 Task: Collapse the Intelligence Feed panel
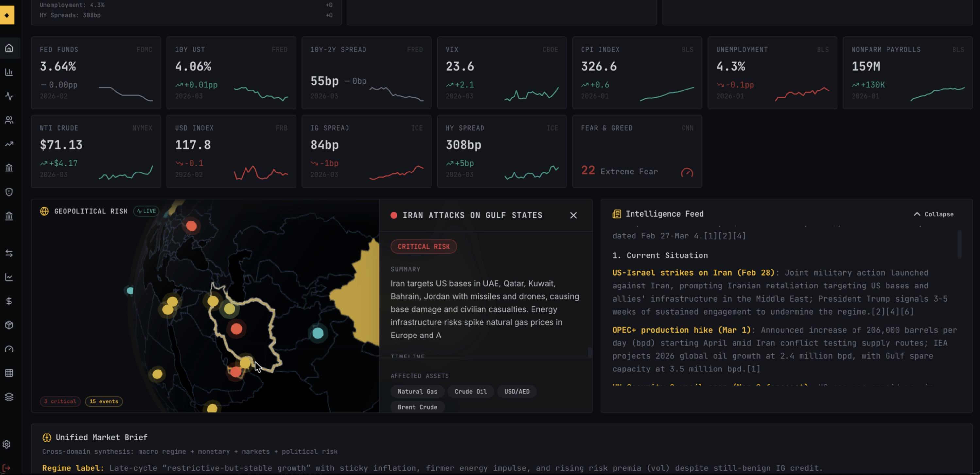point(933,214)
